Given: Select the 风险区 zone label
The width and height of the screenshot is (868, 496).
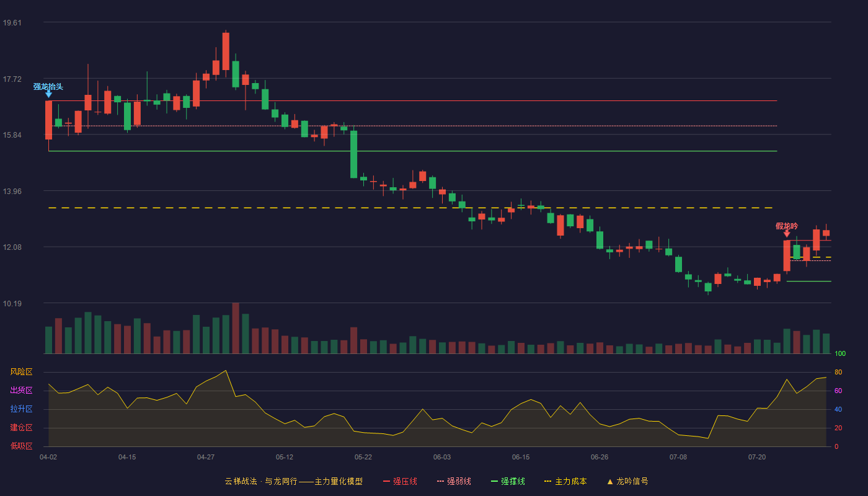Looking at the screenshot, I should click(x=21, y=372).
